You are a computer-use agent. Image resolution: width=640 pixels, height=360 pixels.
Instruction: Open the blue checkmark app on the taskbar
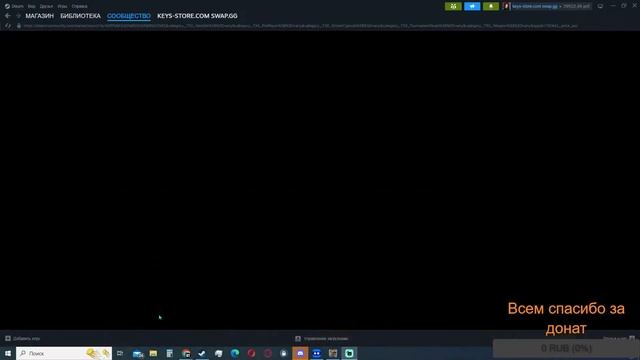tap(202, 353)
